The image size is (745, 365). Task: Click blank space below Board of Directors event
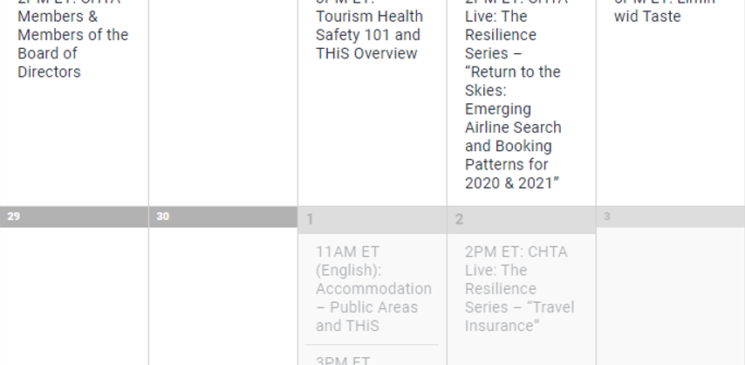[x=74, y=143]
